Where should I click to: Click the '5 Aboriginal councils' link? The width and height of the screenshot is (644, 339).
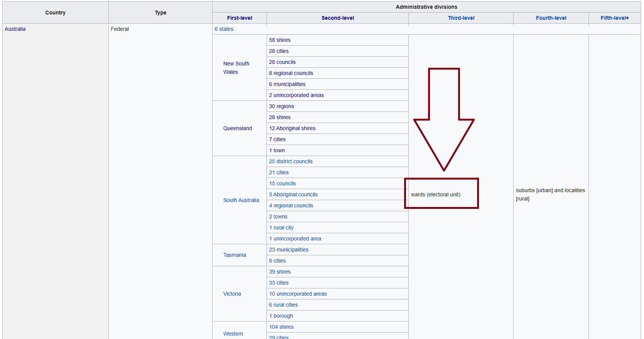[293, 194]
